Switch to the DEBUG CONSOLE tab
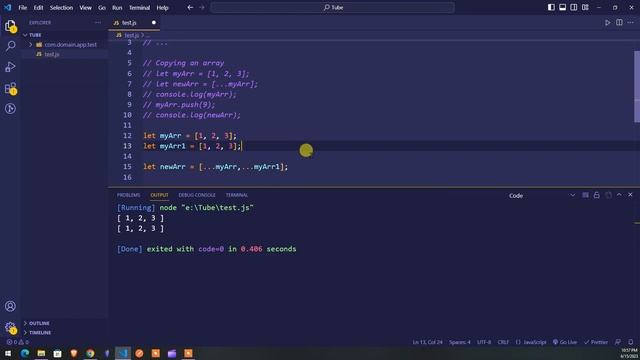Viewport: 640px width, 360px height. 197,195
